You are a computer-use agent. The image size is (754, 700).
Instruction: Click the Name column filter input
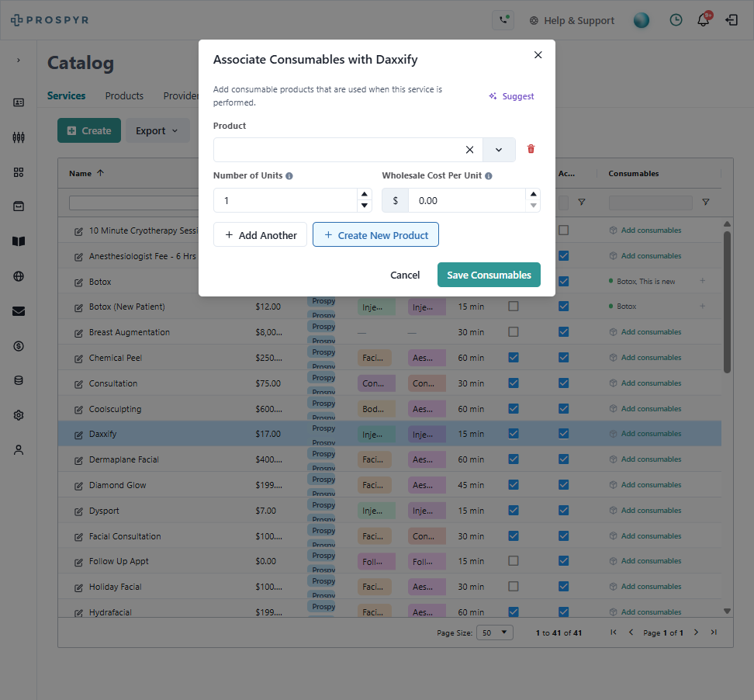point(133,203)
